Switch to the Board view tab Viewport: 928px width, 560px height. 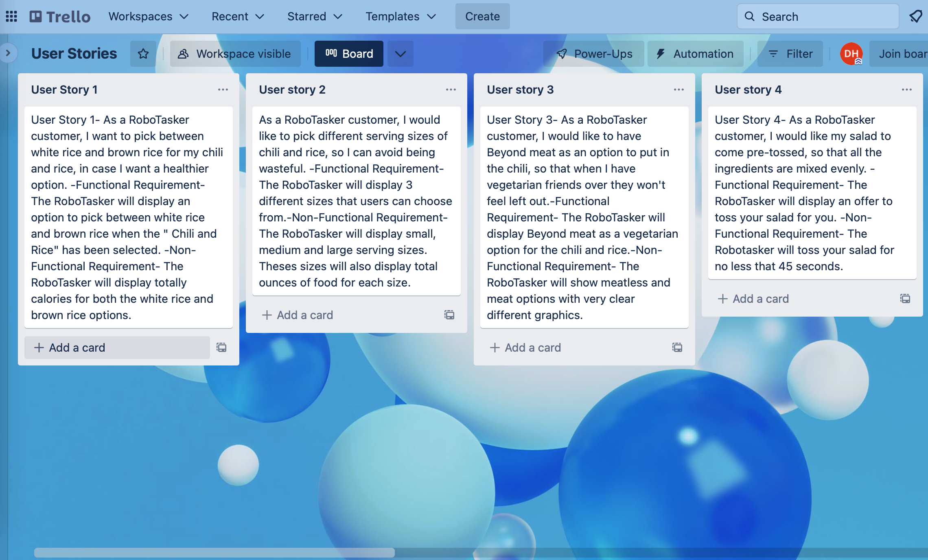tap(348, 53)
